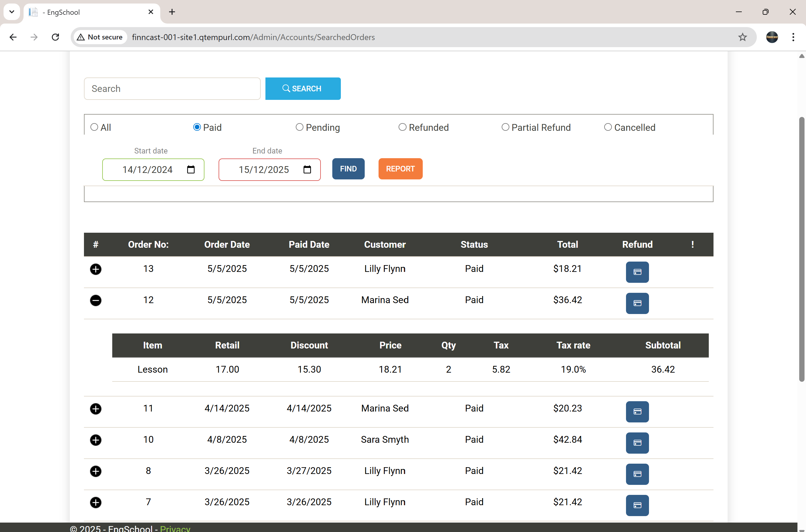The width and height of the screenshot is (806, 532).
Task: Select the Pending status filter
Action: click(x=299, y=127)
